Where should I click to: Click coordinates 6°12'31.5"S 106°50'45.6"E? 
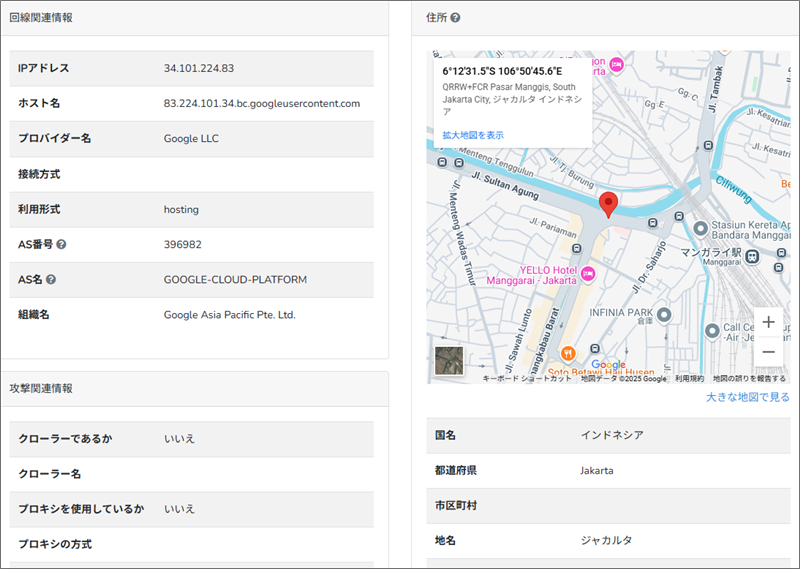pyautogui.click(x=502, y=71)
